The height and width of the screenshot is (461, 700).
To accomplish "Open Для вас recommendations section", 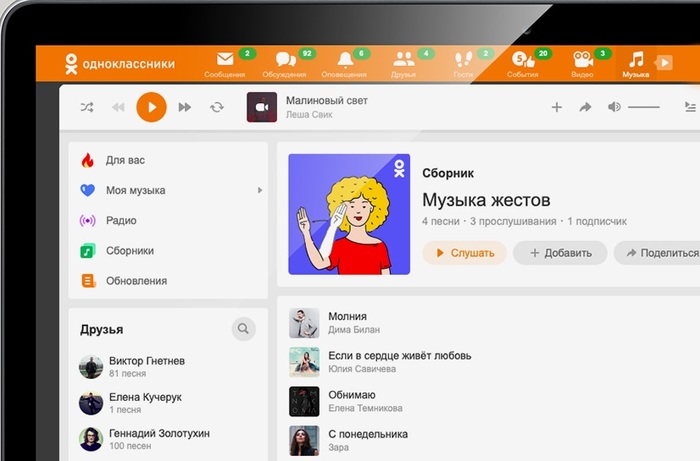I will pos(125,160).
